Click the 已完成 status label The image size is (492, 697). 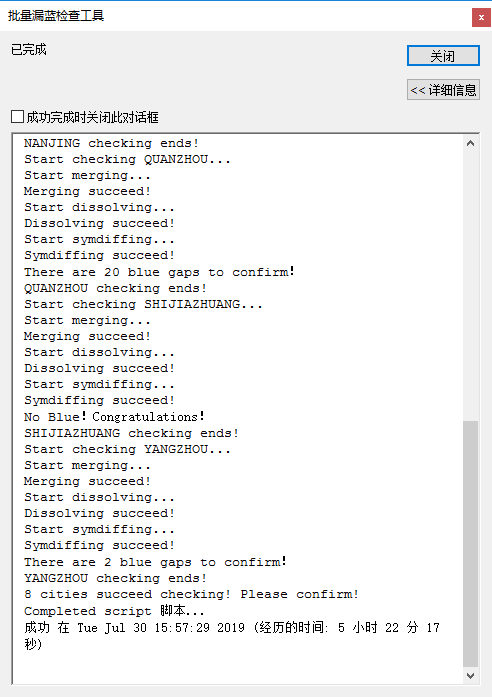pos(29,50)
